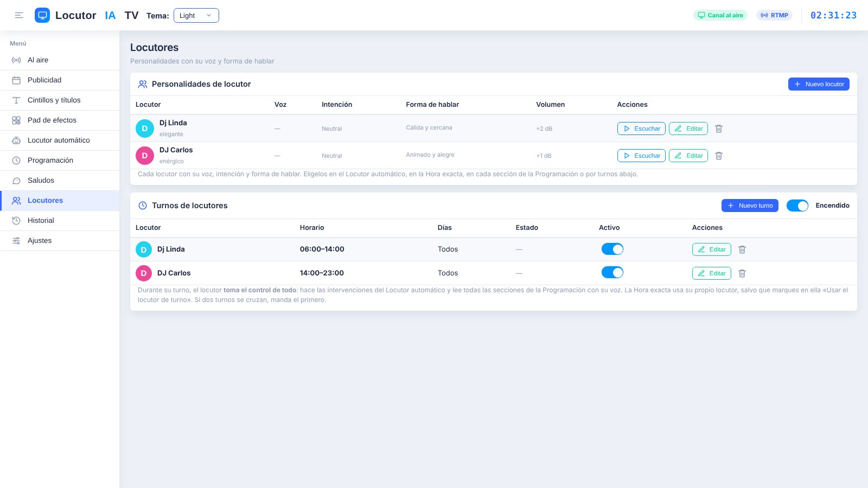Open the Tema dropdown showing Light

pos(196,15)
